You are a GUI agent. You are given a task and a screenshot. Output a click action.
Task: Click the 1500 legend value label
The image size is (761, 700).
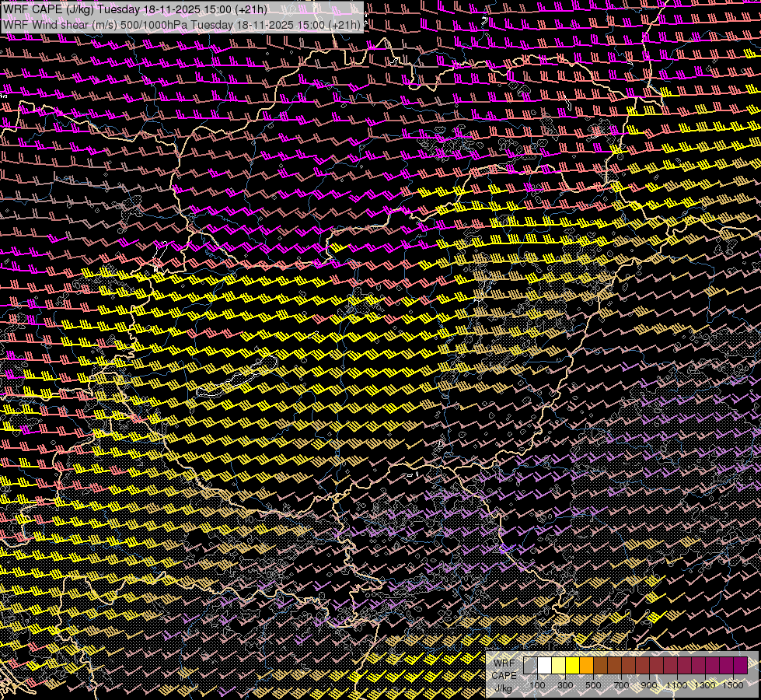(x=733, y=685)
